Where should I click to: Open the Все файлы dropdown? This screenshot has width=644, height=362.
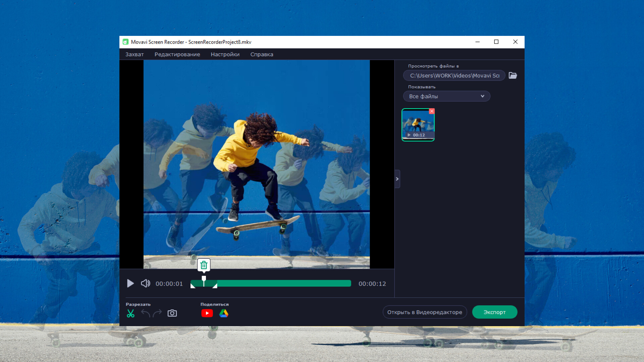tap(446, 96)
